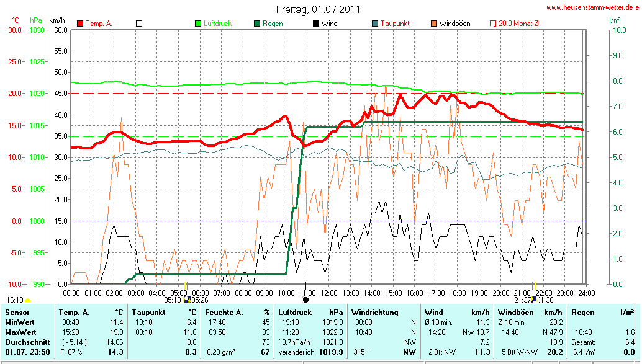
Task: Click the bright green Luftdruck legend square
Action: (199, 24)
